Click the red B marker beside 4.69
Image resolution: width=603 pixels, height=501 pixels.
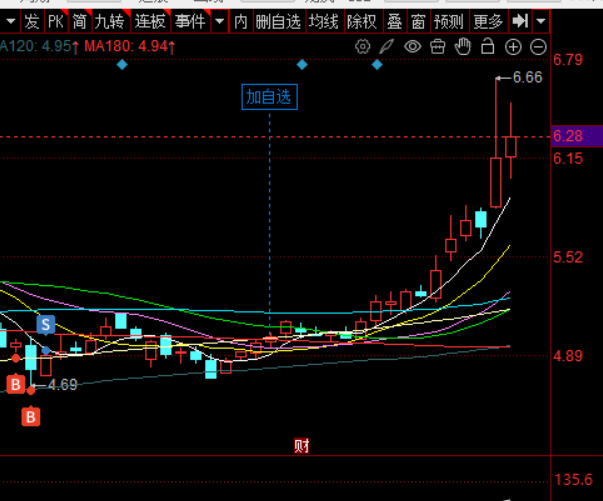pyautogui.click(x=16, y=384)
